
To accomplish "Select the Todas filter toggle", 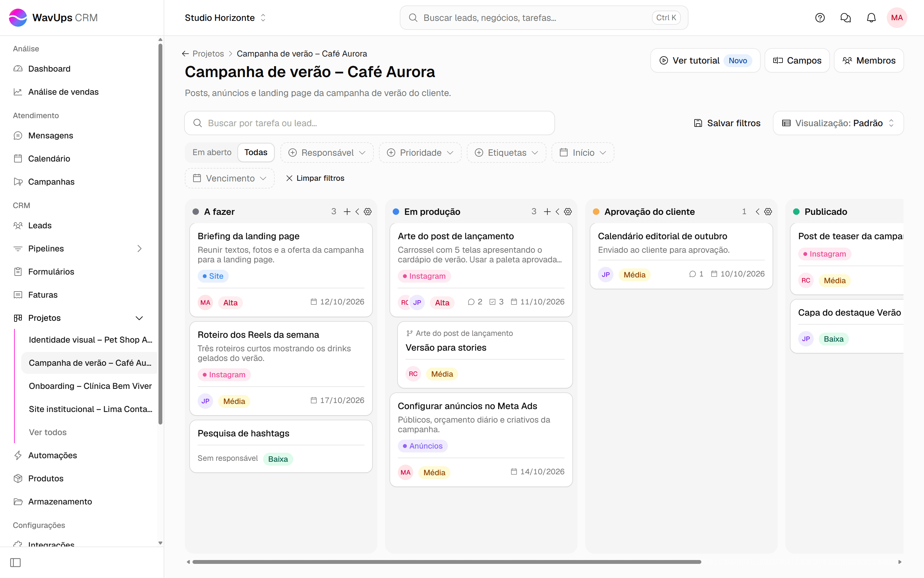I will (256, 153).
